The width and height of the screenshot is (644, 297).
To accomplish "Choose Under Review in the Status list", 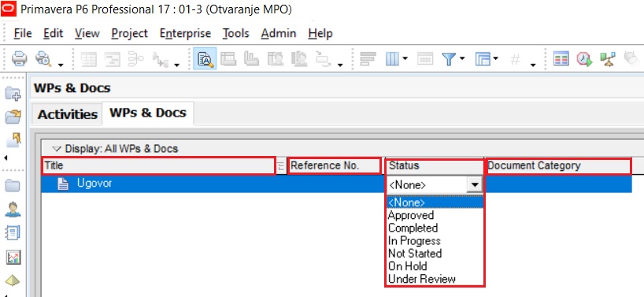I will tap(435, 279).
